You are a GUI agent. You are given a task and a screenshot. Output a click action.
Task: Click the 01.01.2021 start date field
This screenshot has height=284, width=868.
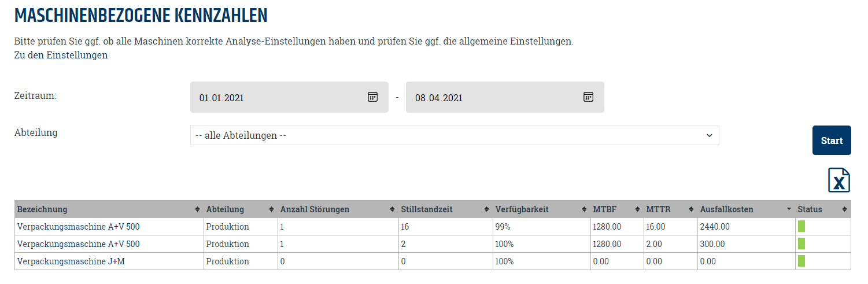[289, 97]
